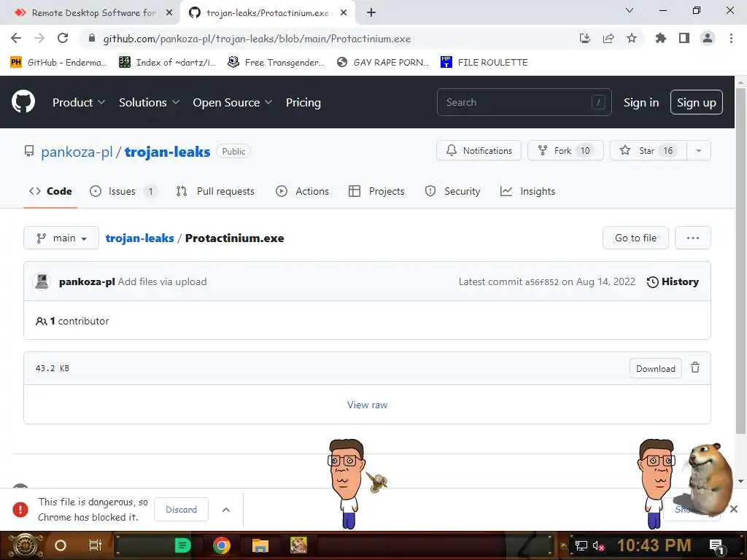The width and height of the screenshot is (747, 560).
Task: Open the Issues tab
Action: 123,191
